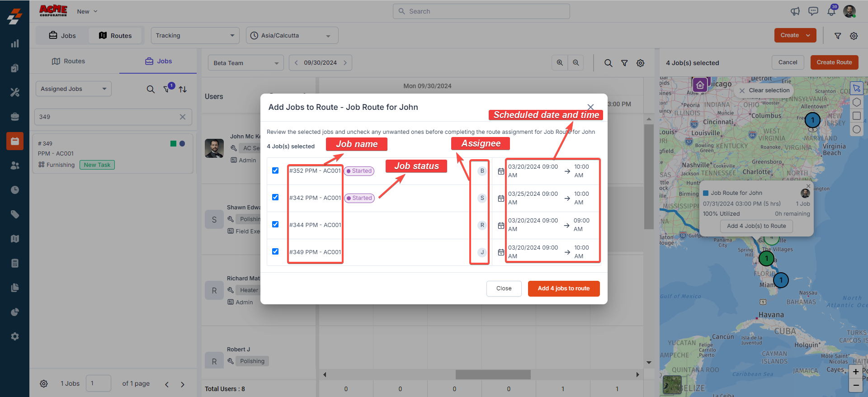Image resolution: width=868 pixels, height=397 pixels.
Task: Open the Assigned Jobs dropdown
Action: coord(74,89)
